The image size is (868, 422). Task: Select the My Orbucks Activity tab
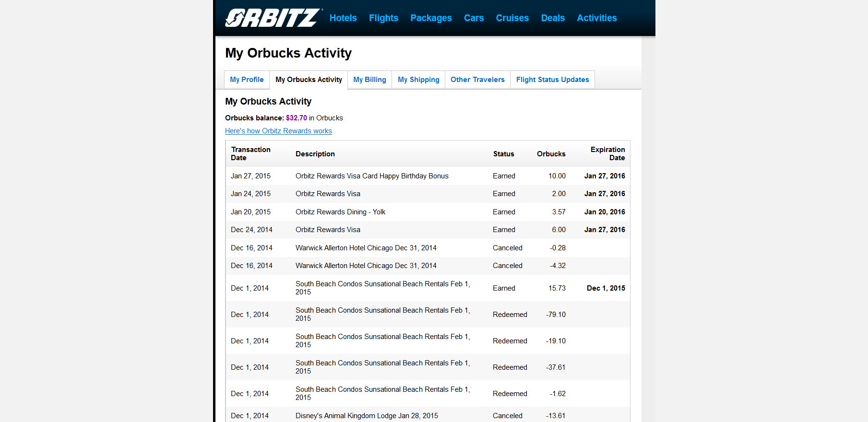point(309,80)
